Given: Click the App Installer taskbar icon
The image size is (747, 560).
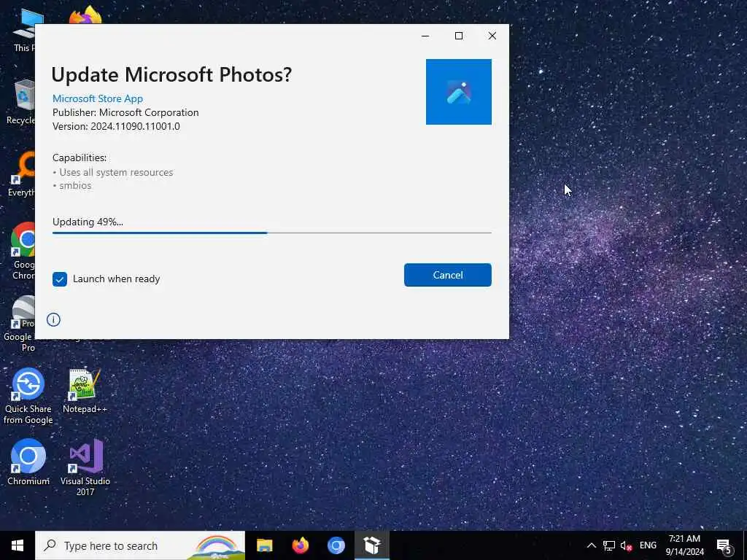Looking at the screenshot, I should coord(372,545).
